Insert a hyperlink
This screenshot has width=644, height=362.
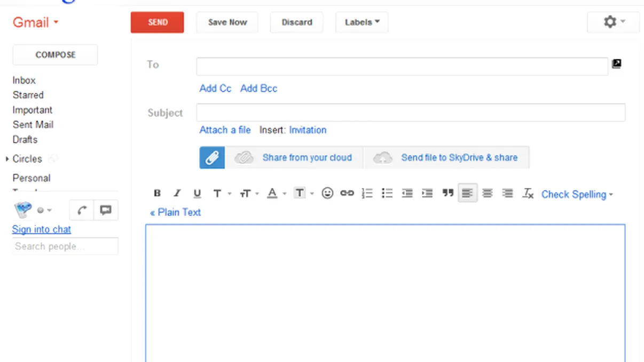click(347, 193)
